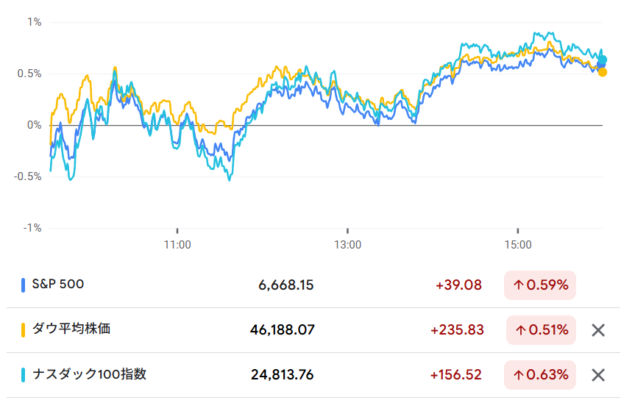This screenshot has height=400, width=621.
Task: Select the 6,668.15 price value
Action: coord(286,285)
